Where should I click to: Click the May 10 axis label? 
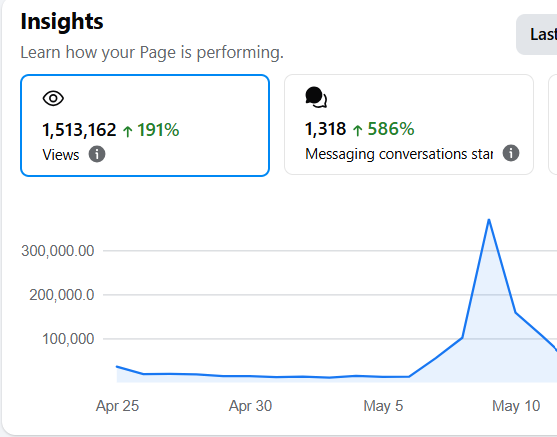point(516,406)
